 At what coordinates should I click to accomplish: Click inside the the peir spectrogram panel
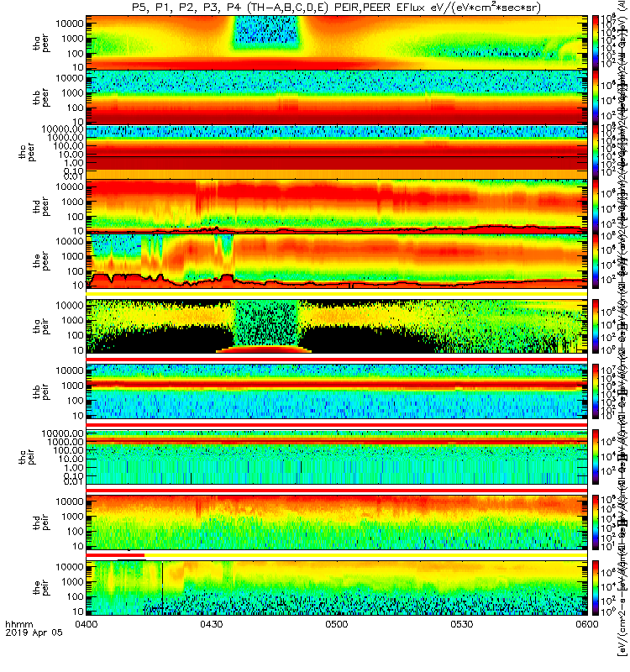(337, 587)
